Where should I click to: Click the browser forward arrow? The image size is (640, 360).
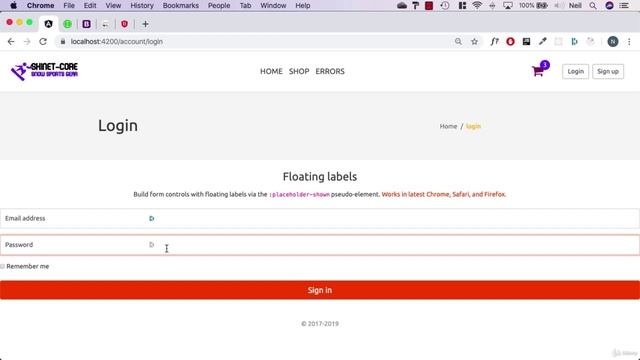[x=27, y=42]
